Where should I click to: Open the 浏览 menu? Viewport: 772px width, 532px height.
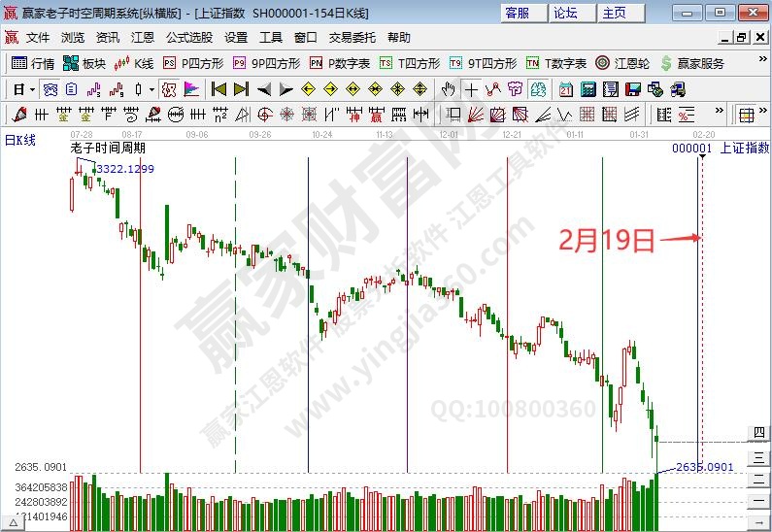click(x=73, y=38)
